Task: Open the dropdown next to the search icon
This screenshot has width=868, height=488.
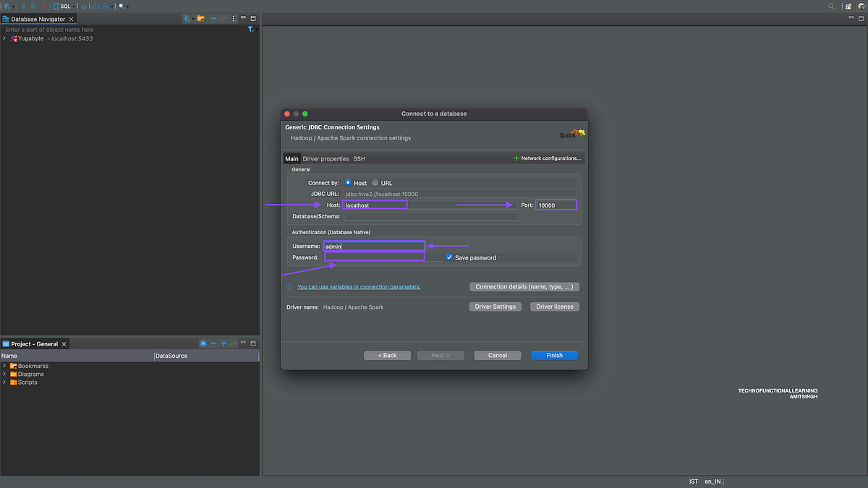Action: point(126,6)
